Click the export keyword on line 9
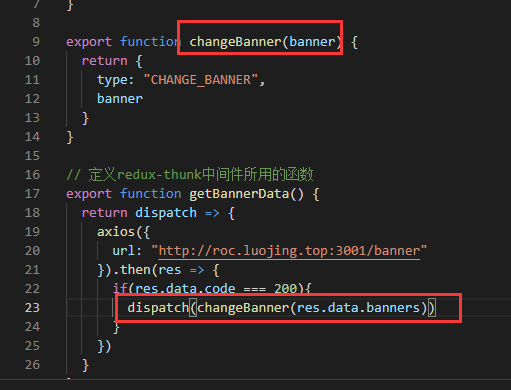Image resolution: width=511 pixels, height=390 pixels. click(x=89, y=42)
